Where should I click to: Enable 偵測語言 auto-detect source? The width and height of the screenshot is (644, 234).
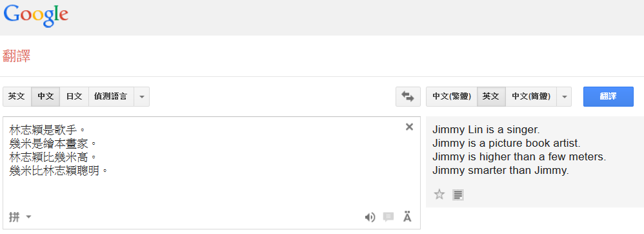[111, 97]
